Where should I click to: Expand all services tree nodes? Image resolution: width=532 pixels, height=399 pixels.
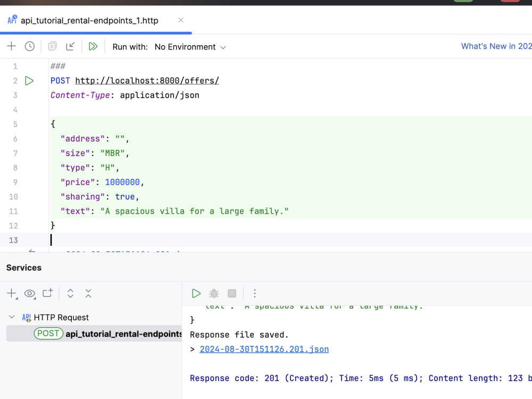click(70, 294)
